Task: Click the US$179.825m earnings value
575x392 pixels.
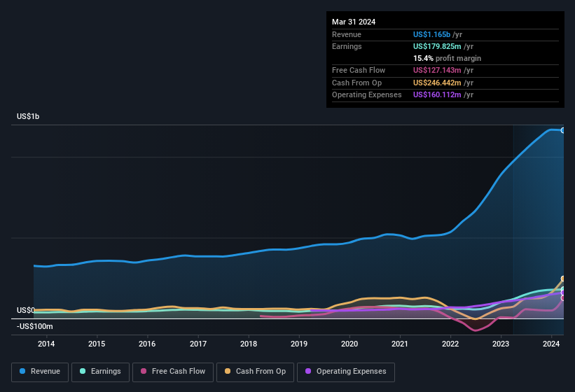Action: [x=437, y=46]
